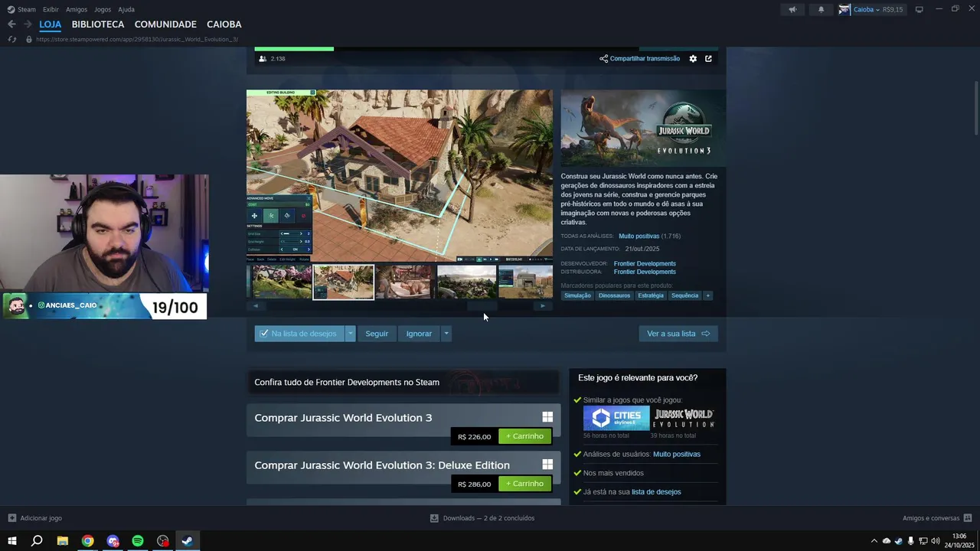Image resolution: width=980 pixels, height=551 pixels.
Task: Click Adicionar jogo
Action: click(x=34, y=518)
